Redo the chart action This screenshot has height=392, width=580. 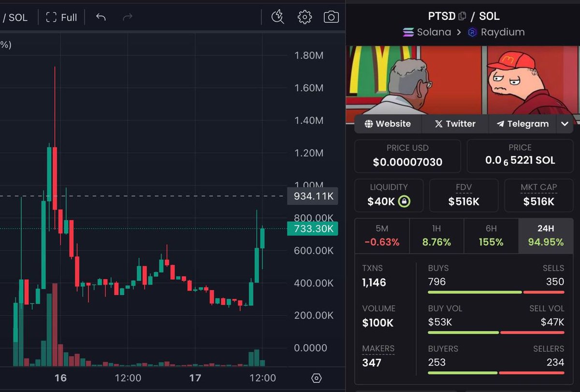tap(128, 17)
